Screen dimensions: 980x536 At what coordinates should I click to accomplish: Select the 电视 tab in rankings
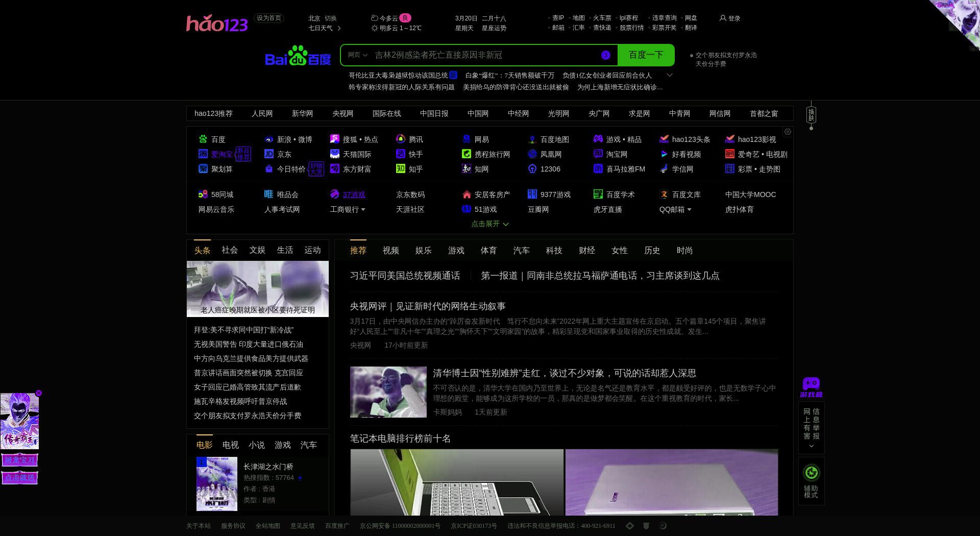(230, 445)
